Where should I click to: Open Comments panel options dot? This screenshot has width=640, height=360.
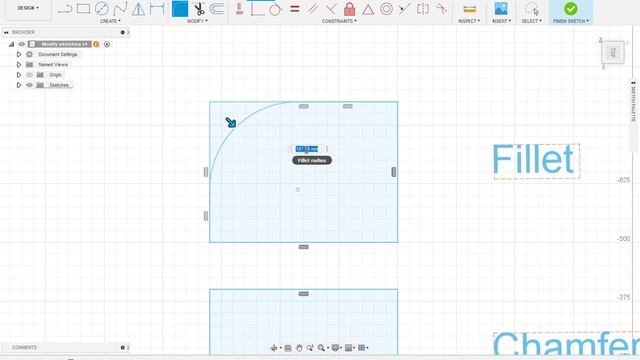[122, 348]
